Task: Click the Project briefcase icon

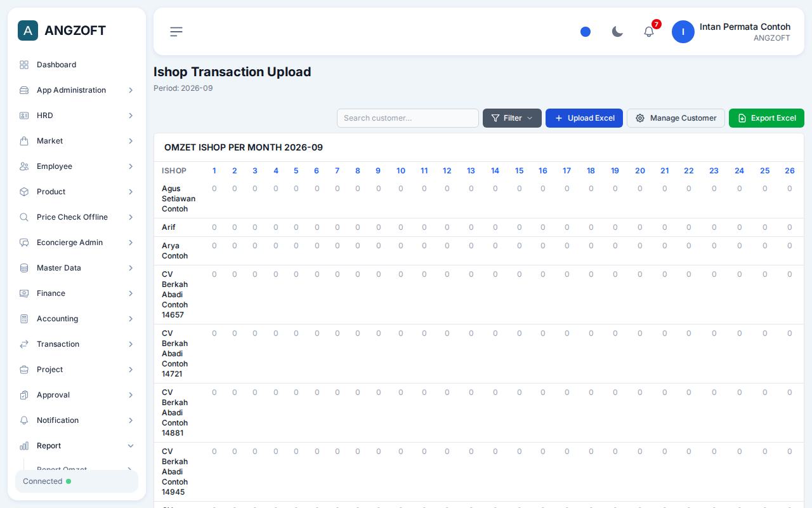Action: (24, 370)
